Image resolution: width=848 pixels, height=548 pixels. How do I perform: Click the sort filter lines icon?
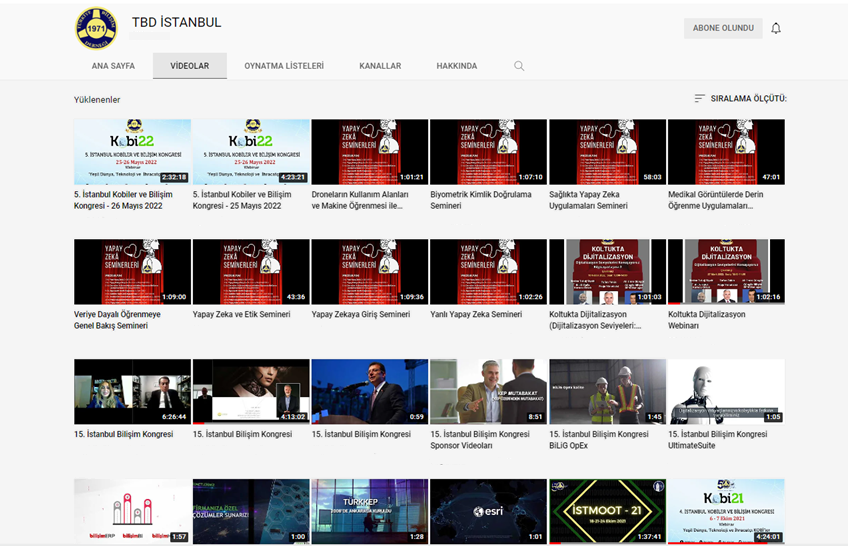pyautogui.click(x=700, y=99)
